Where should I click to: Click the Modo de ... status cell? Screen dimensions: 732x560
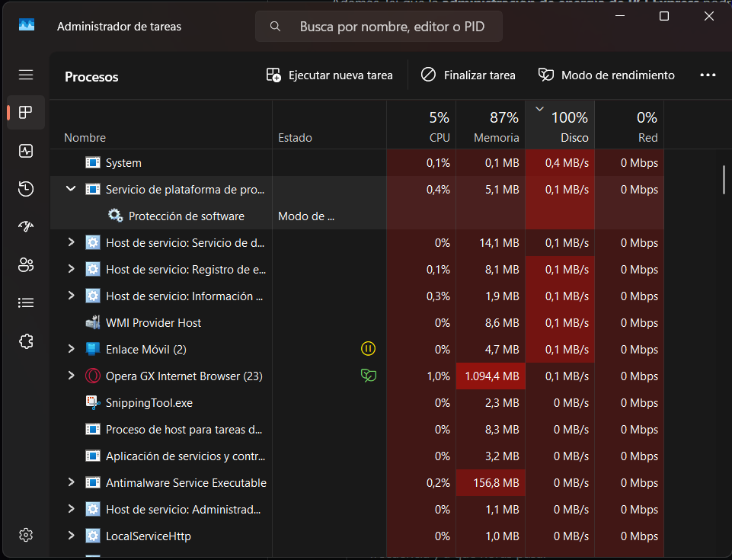pyautogui.click(x=329, y=216)
